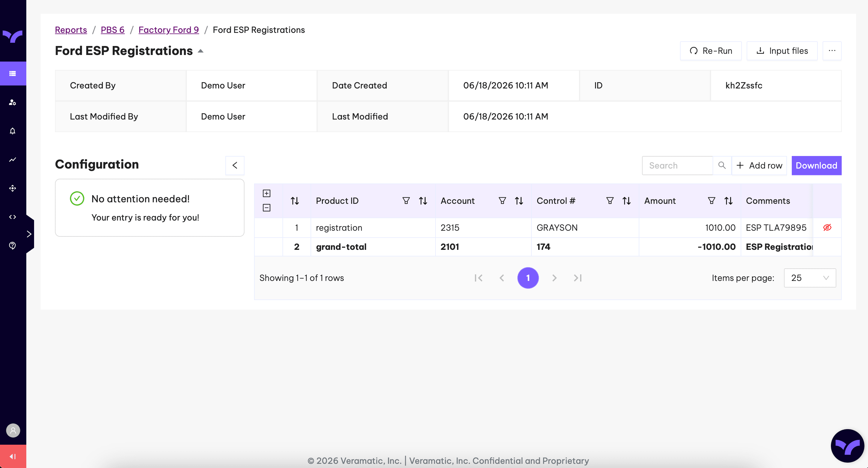Click the Last Modified date value
Screen dimensions: 868x468
coord(505,117)
